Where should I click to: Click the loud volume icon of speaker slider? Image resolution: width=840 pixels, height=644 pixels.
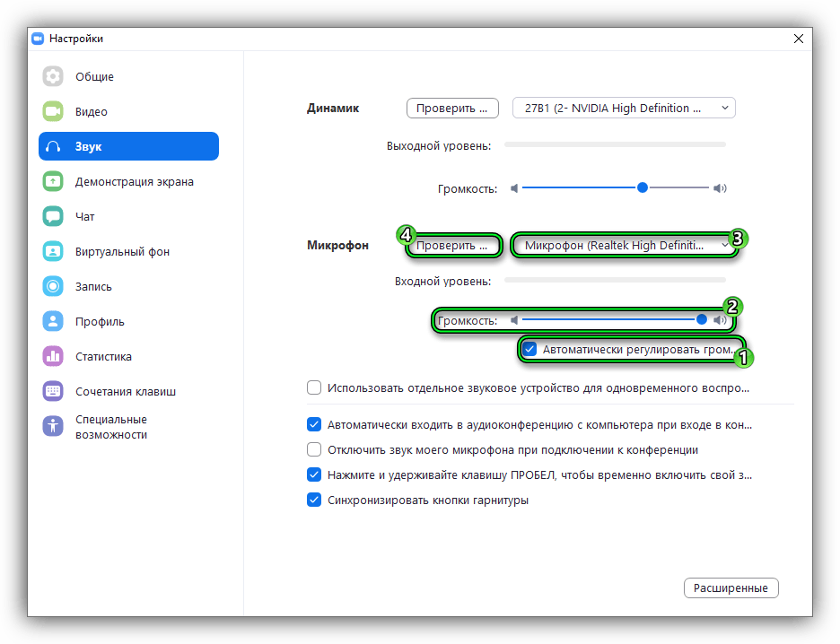pos(720,188)
